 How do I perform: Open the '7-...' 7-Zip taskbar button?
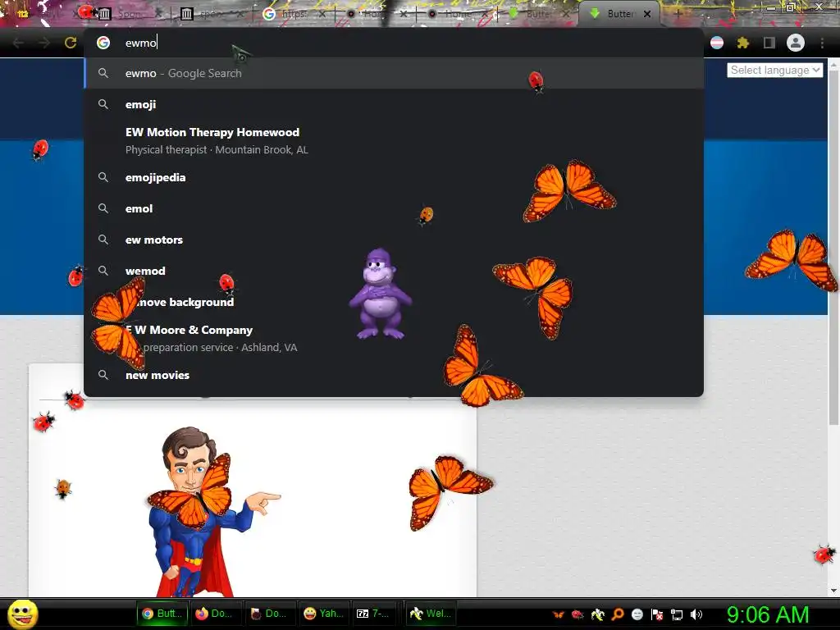374,614
